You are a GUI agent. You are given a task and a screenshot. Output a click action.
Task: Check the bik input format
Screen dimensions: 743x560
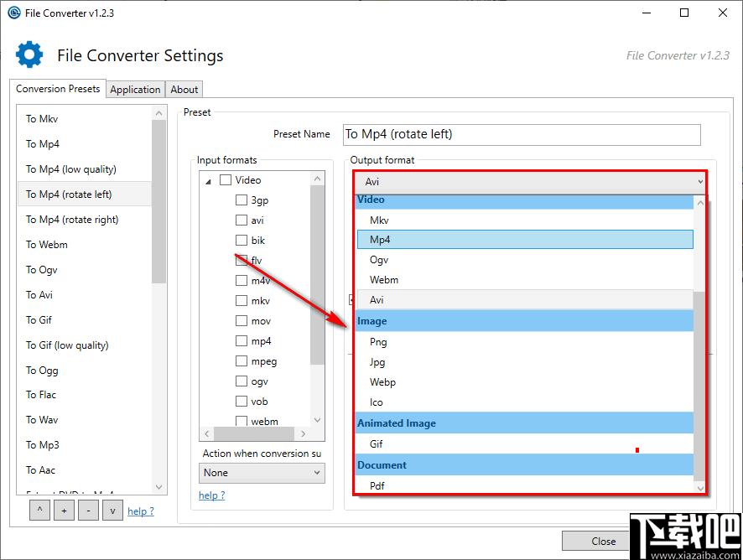click(x=242, y=241)
